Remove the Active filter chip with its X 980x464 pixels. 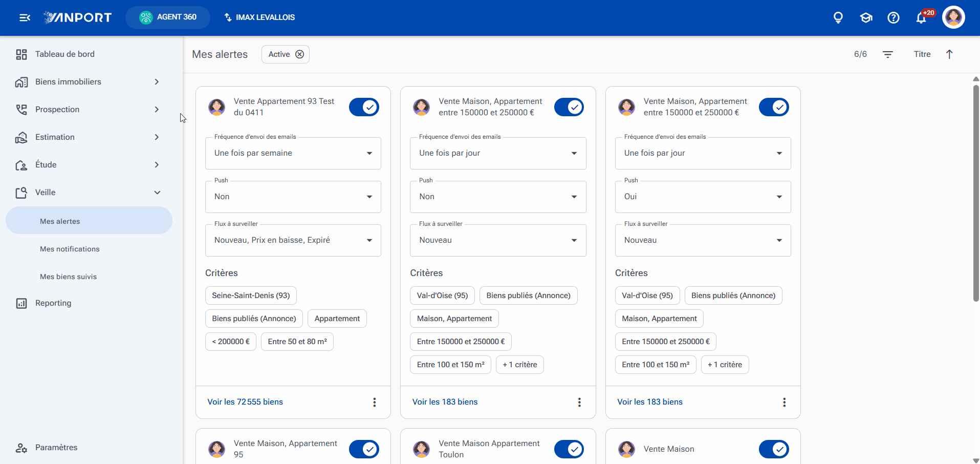pos(300,54)
